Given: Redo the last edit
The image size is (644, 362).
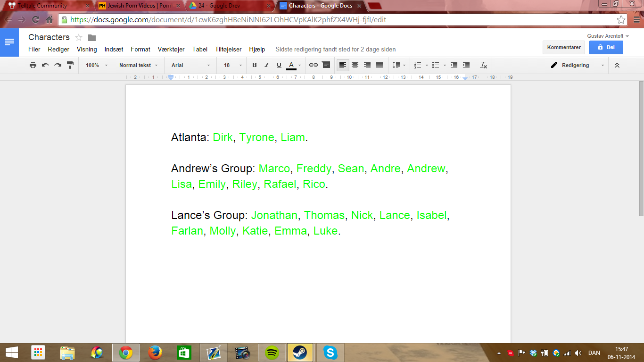Looking at the screenshot, I should click(58, 65).
